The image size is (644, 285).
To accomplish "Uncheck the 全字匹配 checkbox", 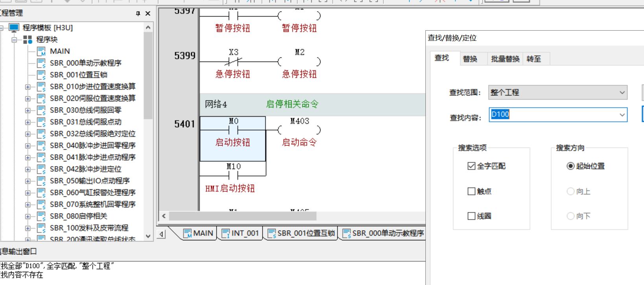I will click(471, 166).
